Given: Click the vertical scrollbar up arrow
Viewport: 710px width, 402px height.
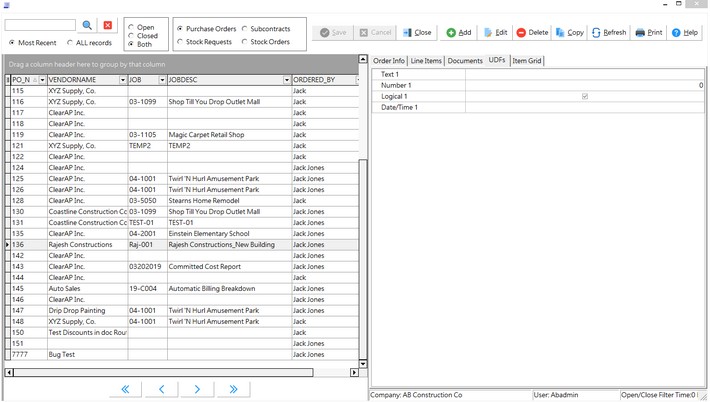Looking at the screenshot, I should 363,59.
